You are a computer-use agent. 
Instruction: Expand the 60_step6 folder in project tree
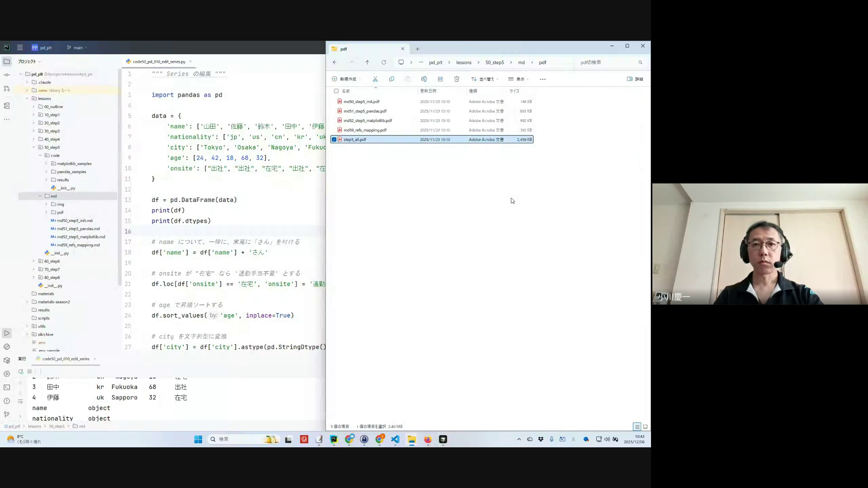[33, 261]
